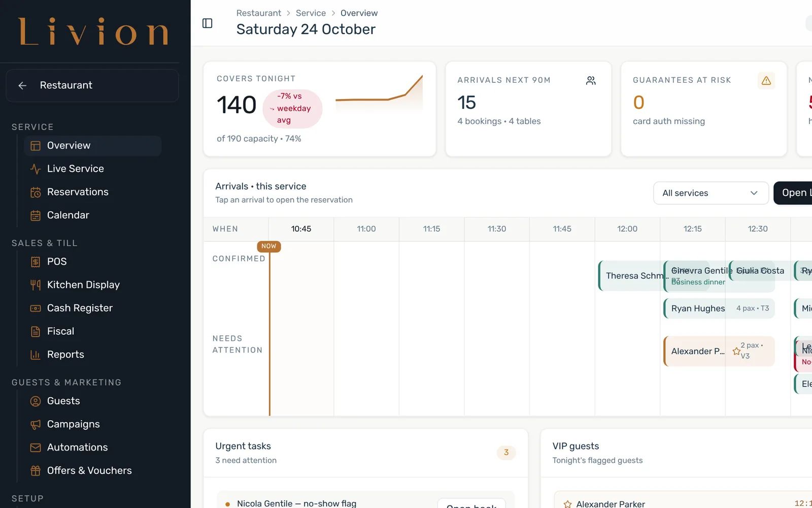Image resolution: width=812 pixels, height=508 pixels.
Task: Click the Livion logo in the sidebar
Action: [x=93, y=31]
